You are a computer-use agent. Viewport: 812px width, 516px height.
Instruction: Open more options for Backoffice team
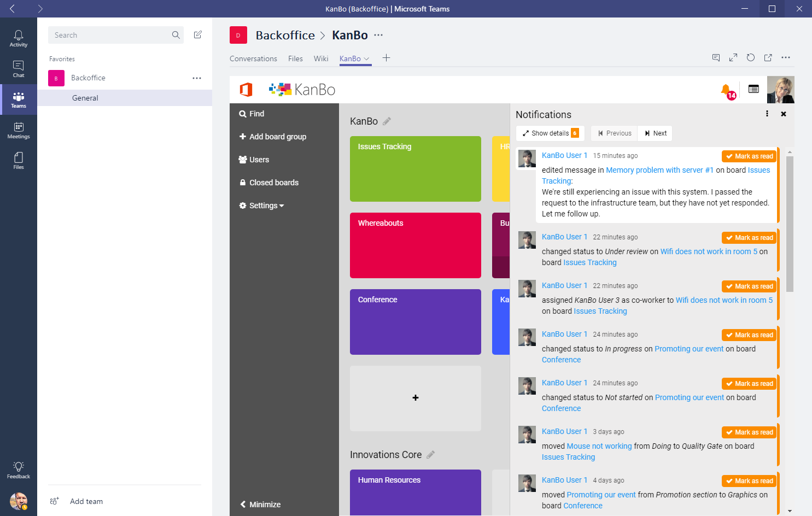point(197,78)
